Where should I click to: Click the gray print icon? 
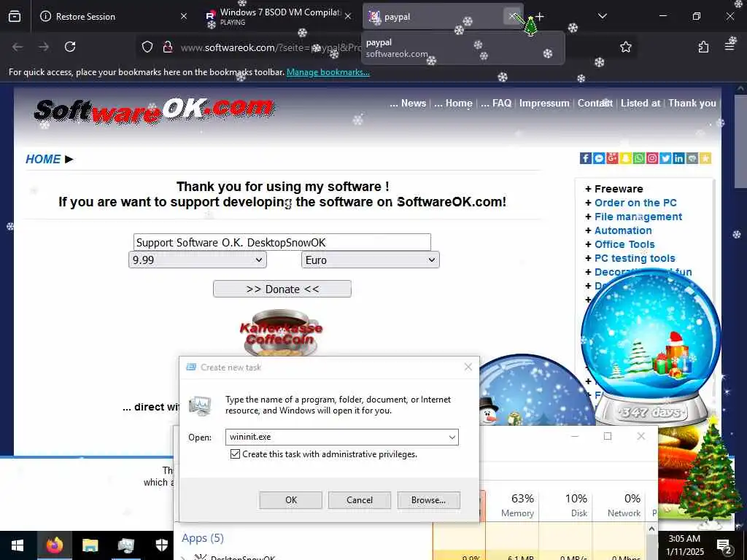point(692,158)
